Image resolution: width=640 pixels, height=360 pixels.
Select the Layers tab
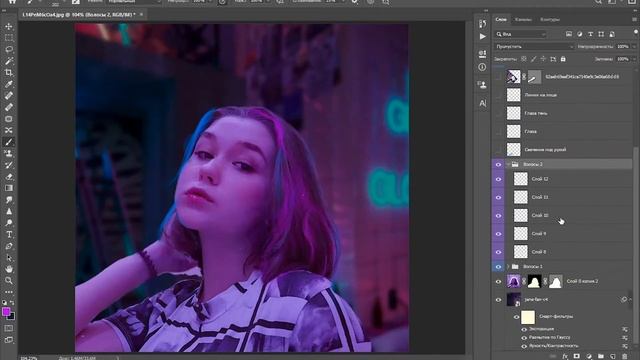501,19
